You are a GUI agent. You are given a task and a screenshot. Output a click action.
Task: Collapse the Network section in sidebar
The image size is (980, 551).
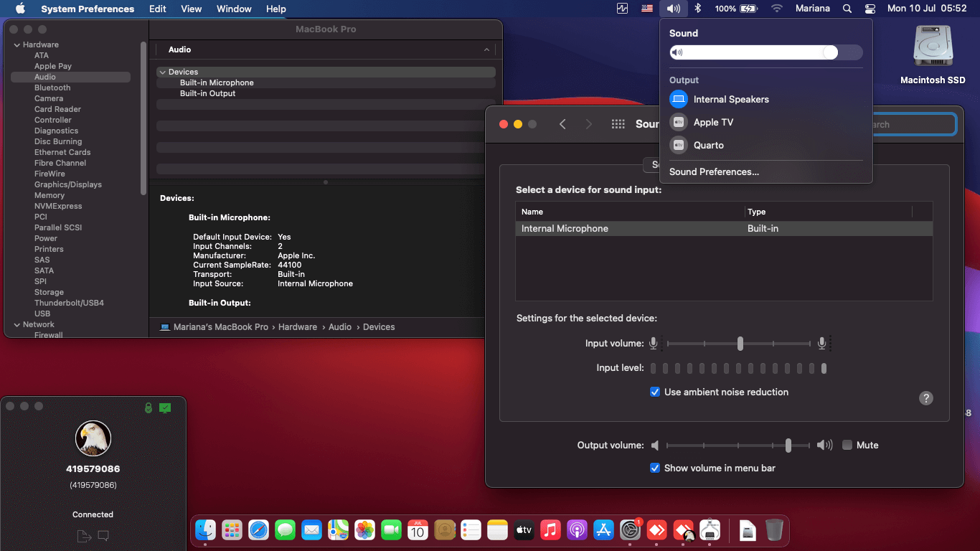click(x=17, y=324)
